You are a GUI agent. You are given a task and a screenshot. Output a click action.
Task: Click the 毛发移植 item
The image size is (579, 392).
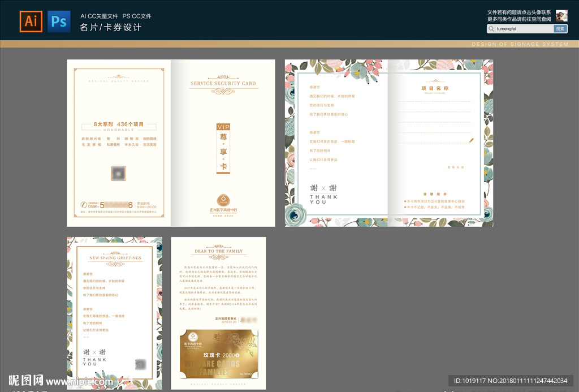[x=91, y=145]
